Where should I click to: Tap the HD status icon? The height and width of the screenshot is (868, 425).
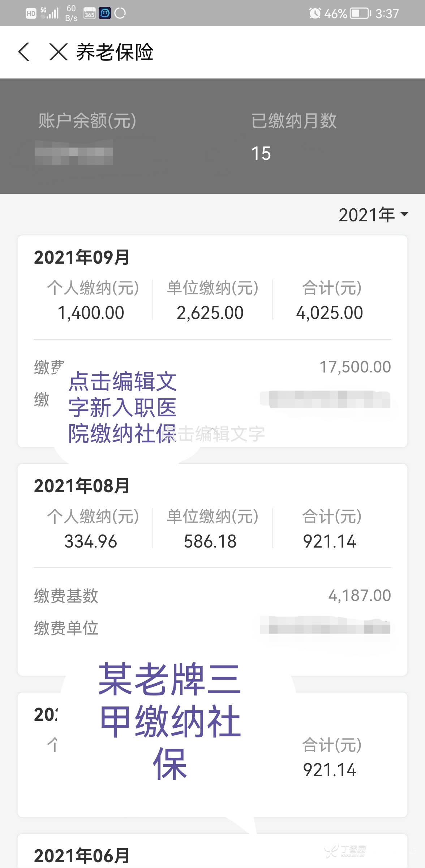pyautogui.click(x=31, y=13)
